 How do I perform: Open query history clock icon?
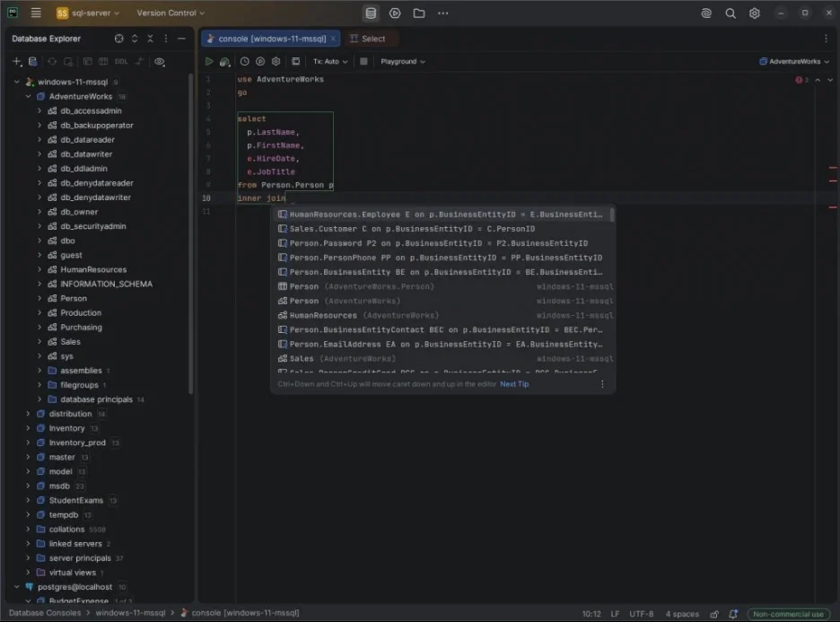[x=244, y=62]
